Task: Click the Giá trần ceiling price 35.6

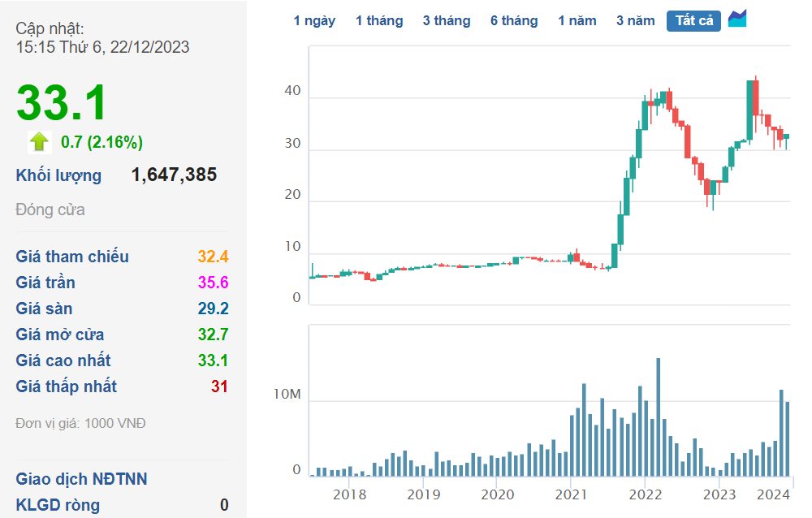Action: coord(213,283)
